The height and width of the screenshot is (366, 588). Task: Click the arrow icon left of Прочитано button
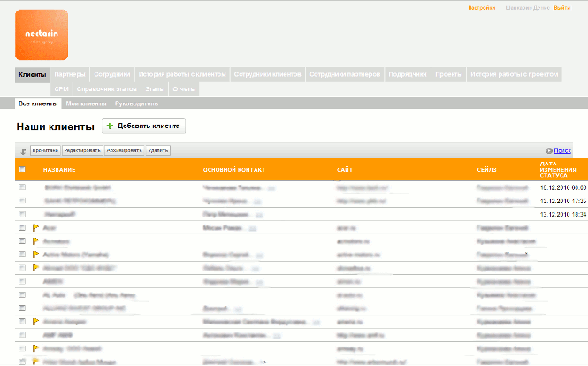[x=23, y=151]
